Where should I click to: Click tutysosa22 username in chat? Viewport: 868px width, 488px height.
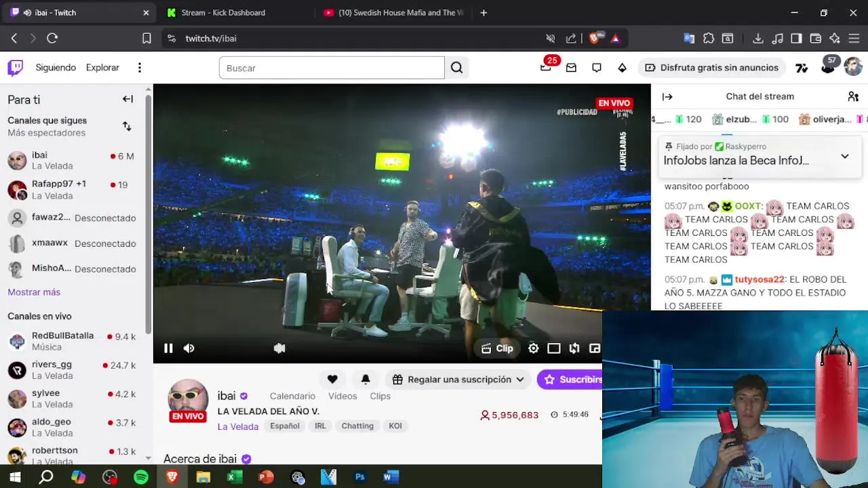click(x=759, y=279)
